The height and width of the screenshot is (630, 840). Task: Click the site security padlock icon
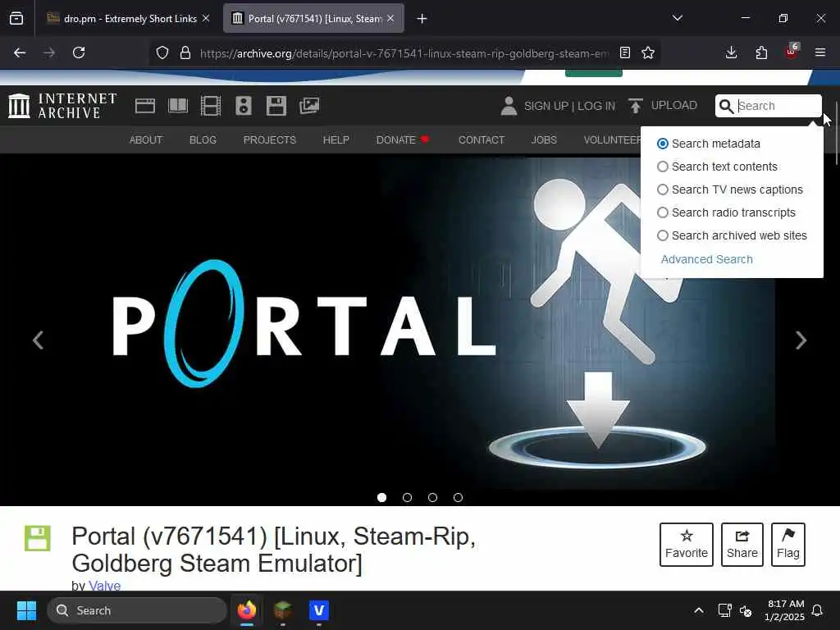185,52
